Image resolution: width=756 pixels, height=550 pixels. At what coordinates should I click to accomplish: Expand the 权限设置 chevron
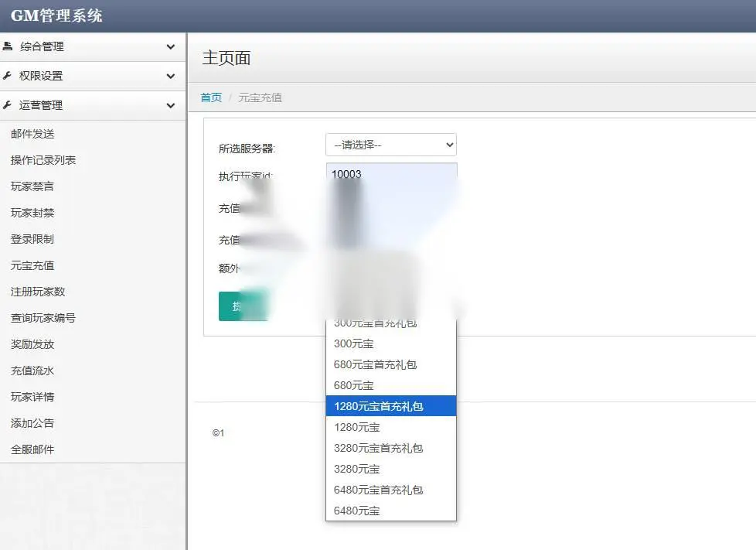[x=171, y=77]
